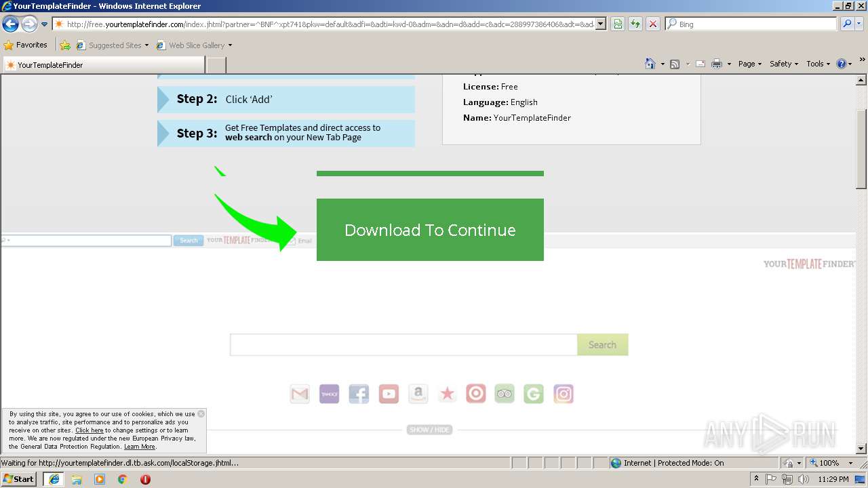The image size is (868, 488).
Task: Open the 'Click here' cookie settings link
Action: tap(90, 430)
